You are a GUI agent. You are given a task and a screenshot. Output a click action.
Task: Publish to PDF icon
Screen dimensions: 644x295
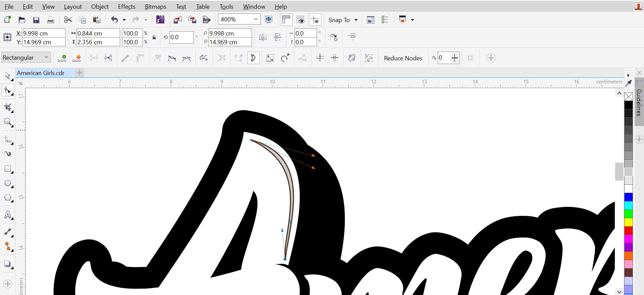pyautogui.click(x=207, y=20)
